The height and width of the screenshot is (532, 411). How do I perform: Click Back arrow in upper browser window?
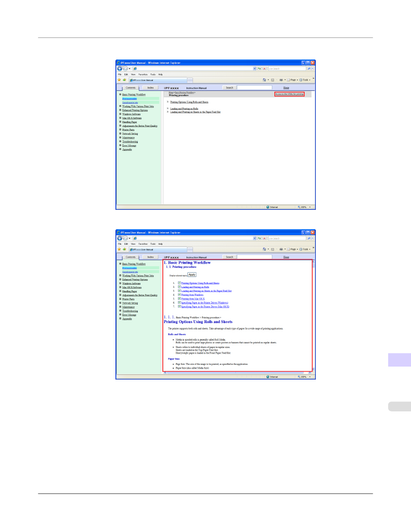coord(120,68)
